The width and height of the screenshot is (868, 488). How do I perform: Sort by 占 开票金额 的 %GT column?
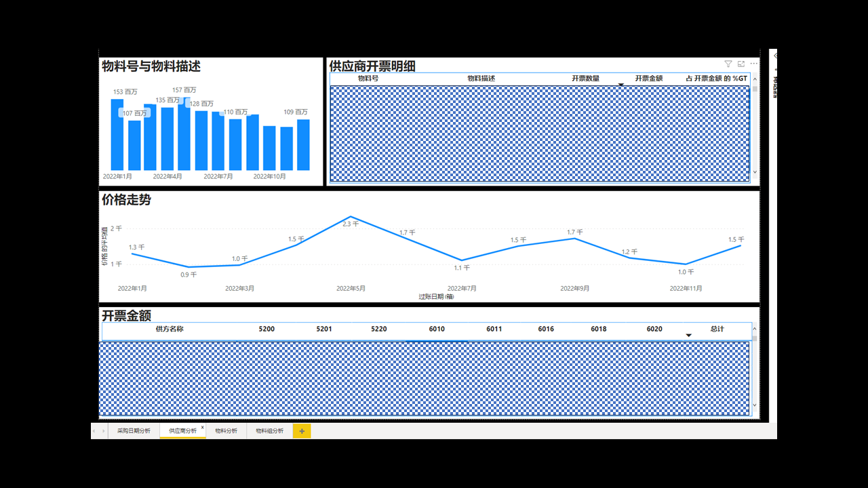[716, 79]
